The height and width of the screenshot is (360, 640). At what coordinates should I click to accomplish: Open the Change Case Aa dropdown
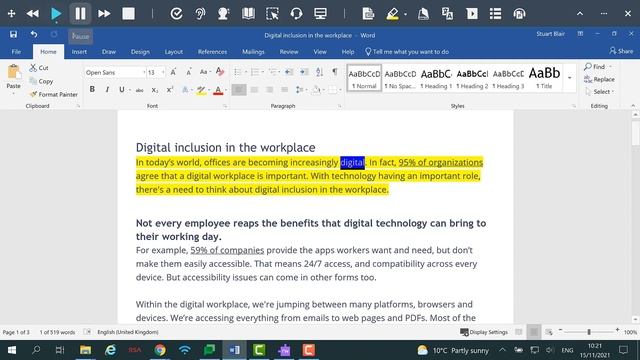tap(204, 72)
